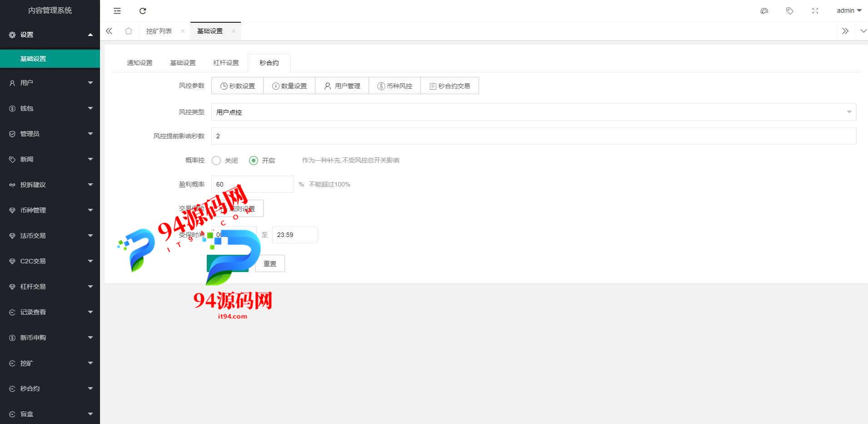This screenshot has width=868, height=424.
Task: Click the 法币交易 diamond icon
Action: point(12,236)
